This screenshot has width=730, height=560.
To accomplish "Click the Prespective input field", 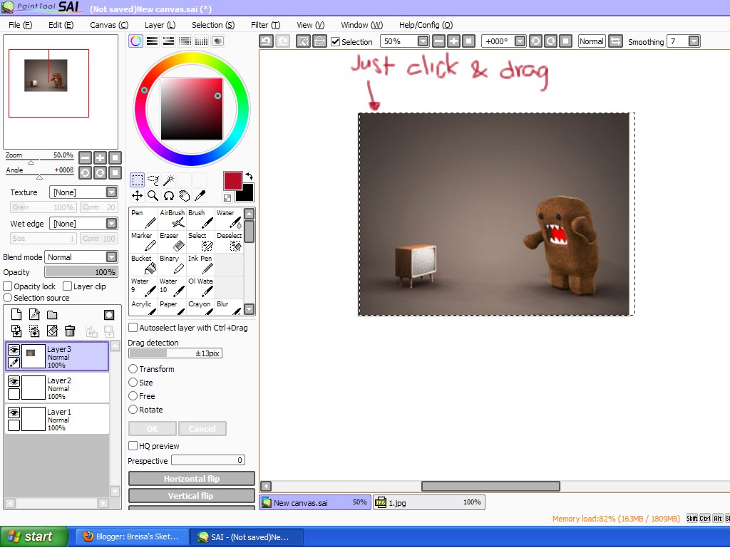I will click(207, 460).
